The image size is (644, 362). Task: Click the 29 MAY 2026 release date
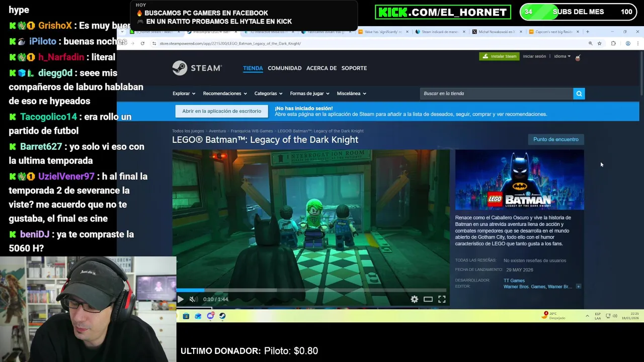(x=519, y=270)
